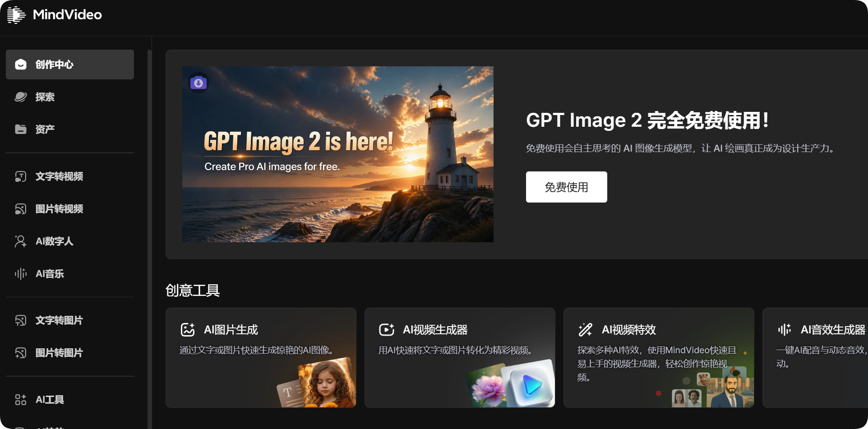Image resolution: width=868 pixels, height=429 pixels.
Task: Select 图片转视频 in the sidebar
Action: tap(70, 209)
